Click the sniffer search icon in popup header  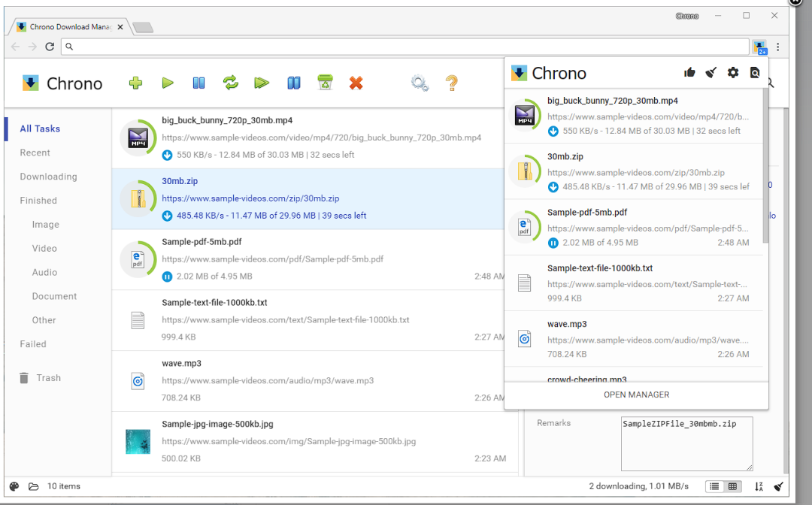(x=755, y=73)
